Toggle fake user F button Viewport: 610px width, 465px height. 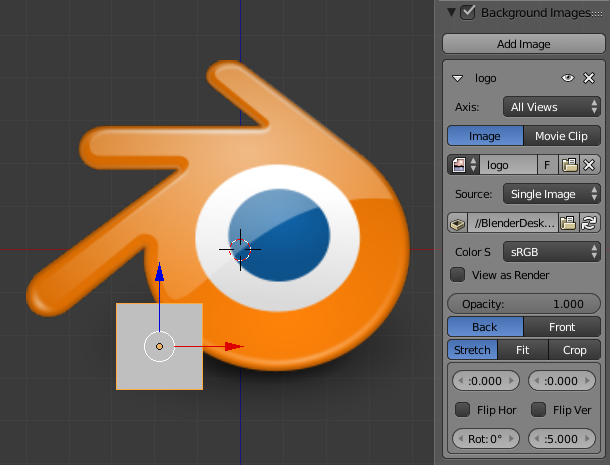(547, 165)
